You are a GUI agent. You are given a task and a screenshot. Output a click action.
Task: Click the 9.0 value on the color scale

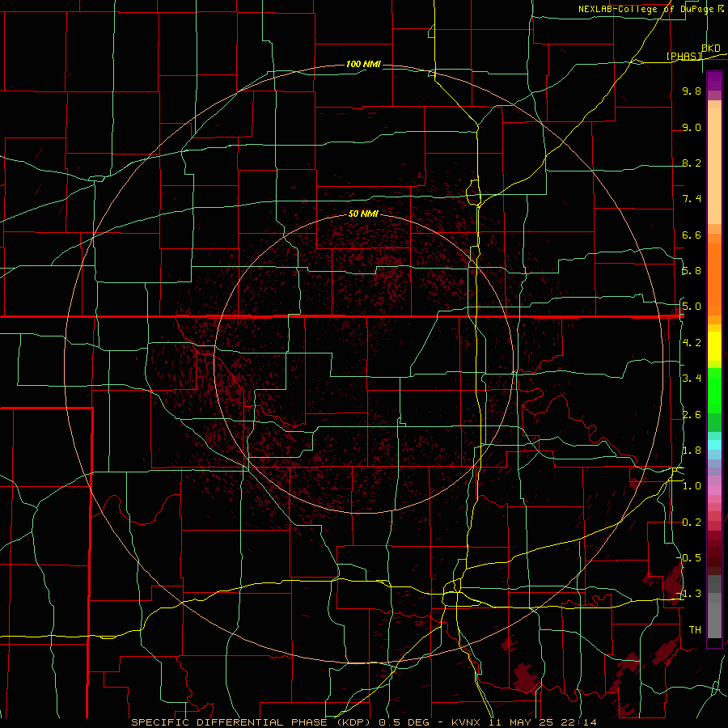[x=692, y=127]
